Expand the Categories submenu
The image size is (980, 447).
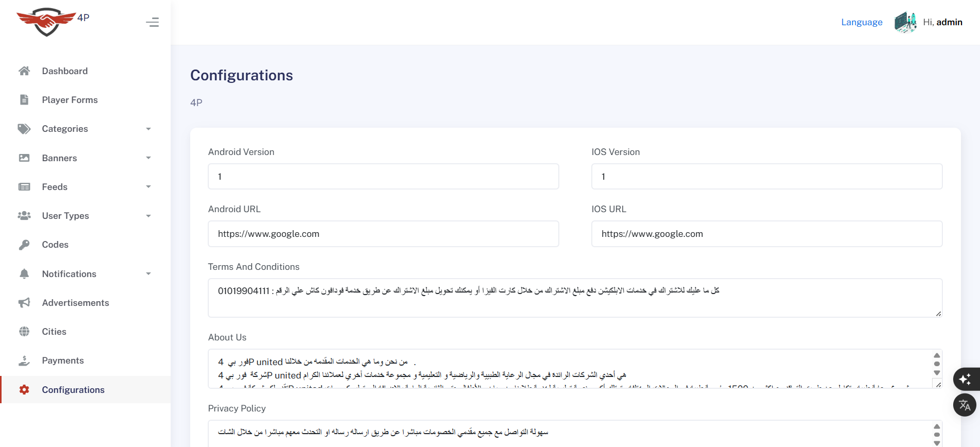[x=148, y=129]
